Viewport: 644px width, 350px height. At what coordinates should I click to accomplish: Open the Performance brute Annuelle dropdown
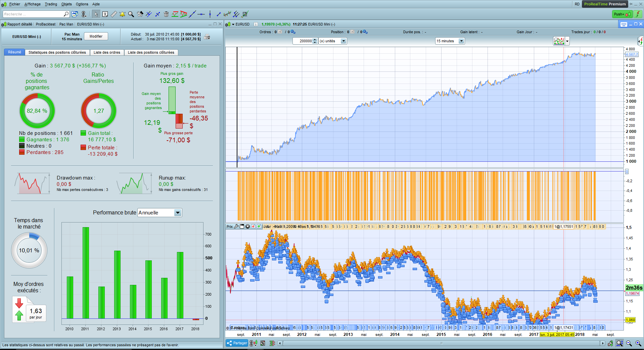[178, 213]
